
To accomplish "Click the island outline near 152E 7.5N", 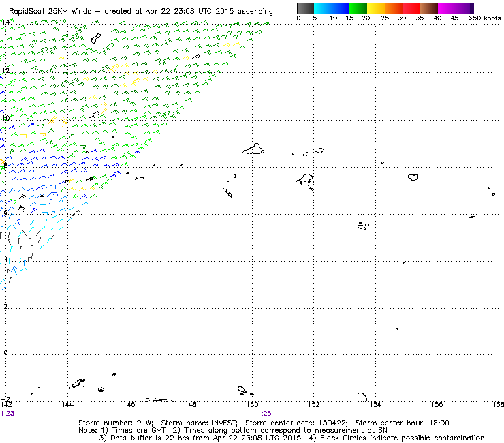I will pos(305,182).
